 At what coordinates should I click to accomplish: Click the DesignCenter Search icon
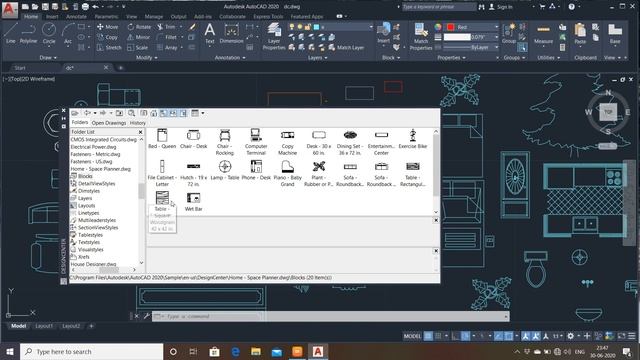pos(131,113)
